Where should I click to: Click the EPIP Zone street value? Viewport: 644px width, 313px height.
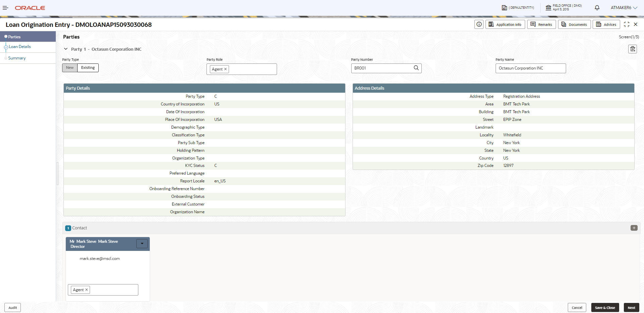(512, 120)
